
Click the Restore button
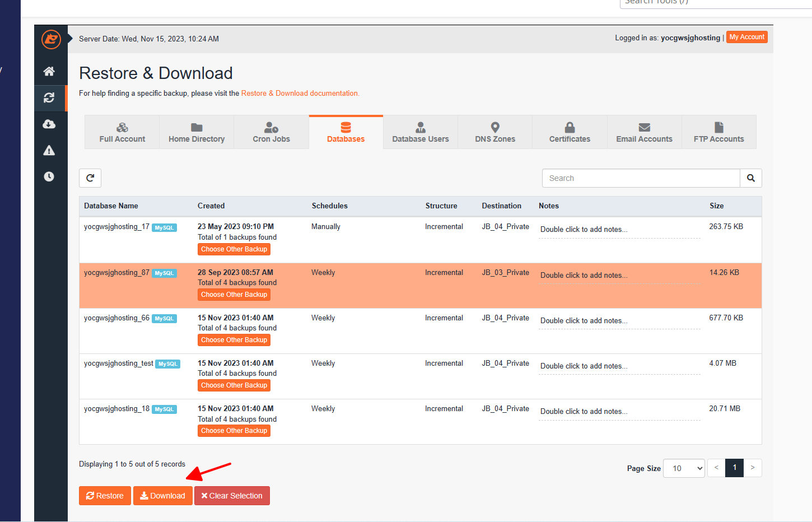(105, 496)
